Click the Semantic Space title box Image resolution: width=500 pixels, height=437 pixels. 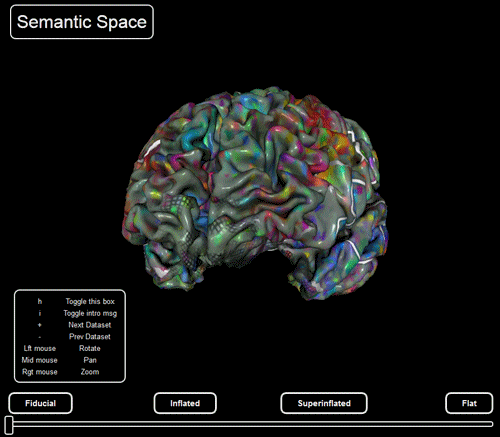82,22
